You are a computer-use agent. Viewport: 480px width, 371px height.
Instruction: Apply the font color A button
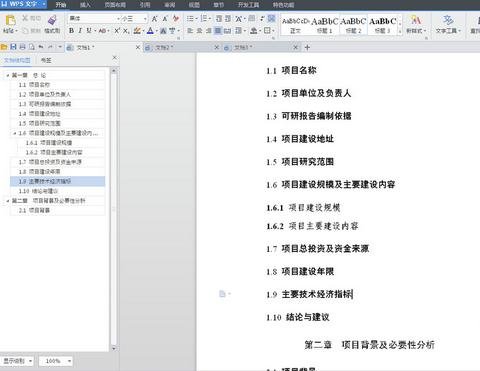coord(150,31)
